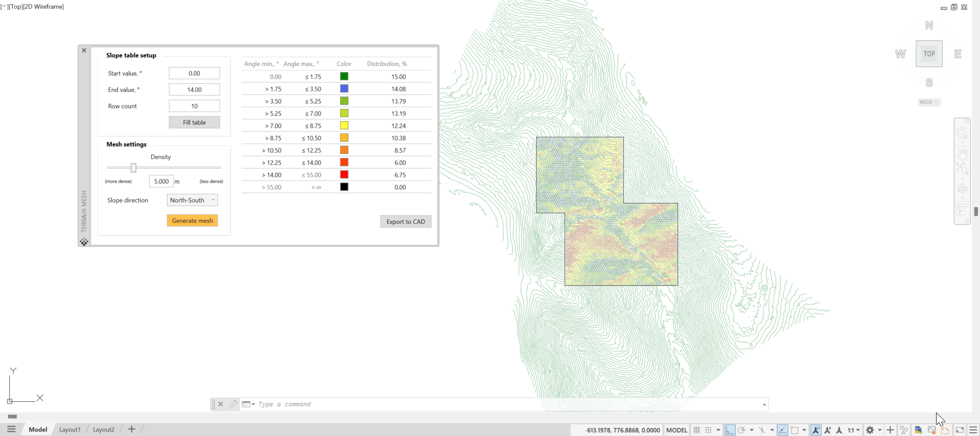Click the [Top] view control label
The width and height of the screenshot is (980, 436).
point(15,7)
